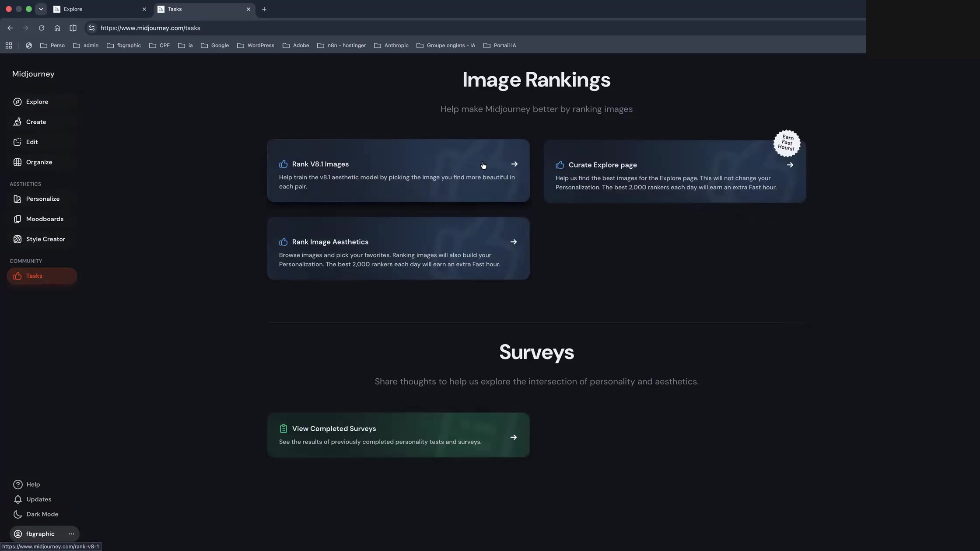The width and height of the screenshot is (980, 551).
Task: Open the Anthropic bookmarks folder
Action: (391, 45)
